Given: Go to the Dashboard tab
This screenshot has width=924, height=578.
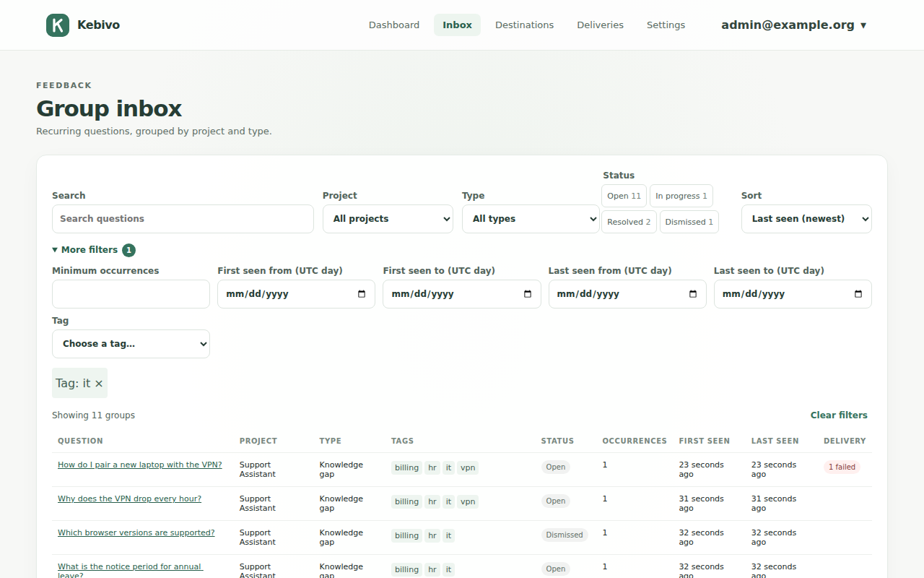Looking at the screenshot, I should (394, 25).
